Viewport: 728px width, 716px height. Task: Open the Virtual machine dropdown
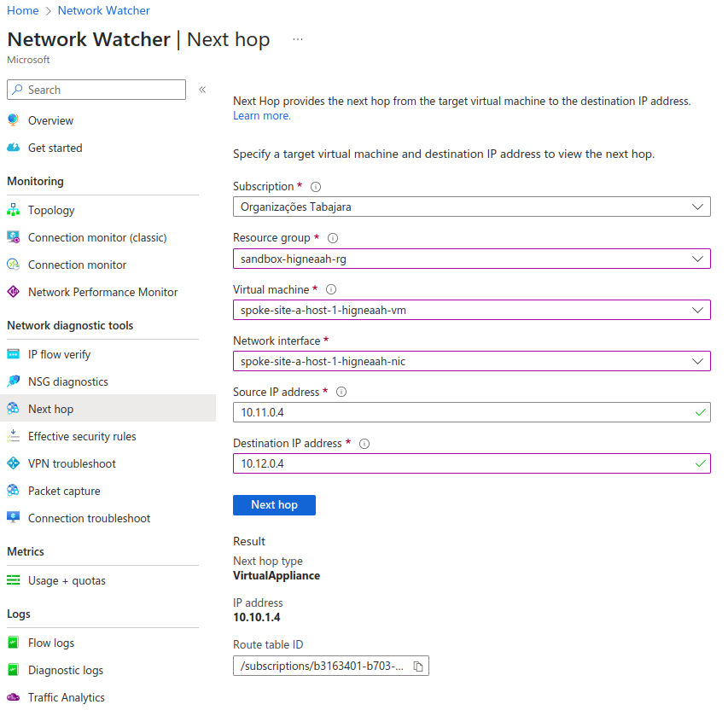click(x=472, y=310)
